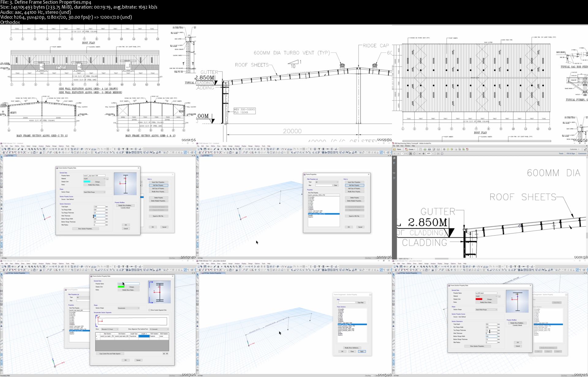Click Show Section Properties in 00:07:40 dialog

[86, 229]
